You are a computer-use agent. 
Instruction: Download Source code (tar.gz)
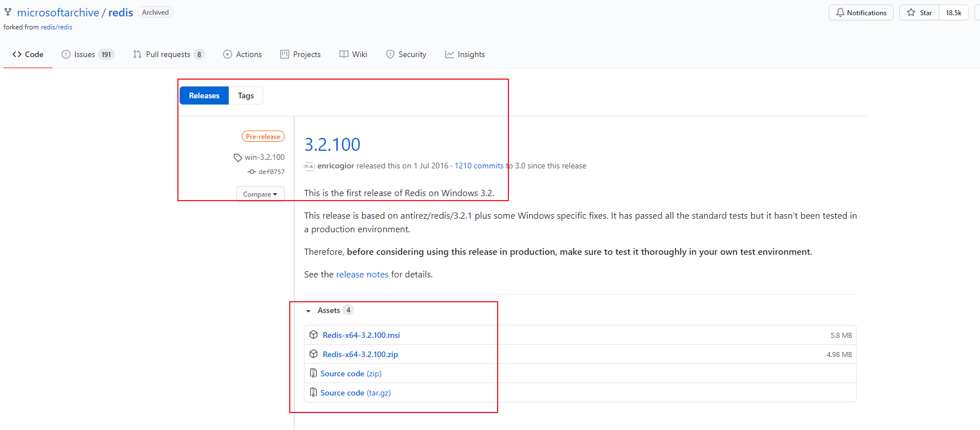point(355,393)
